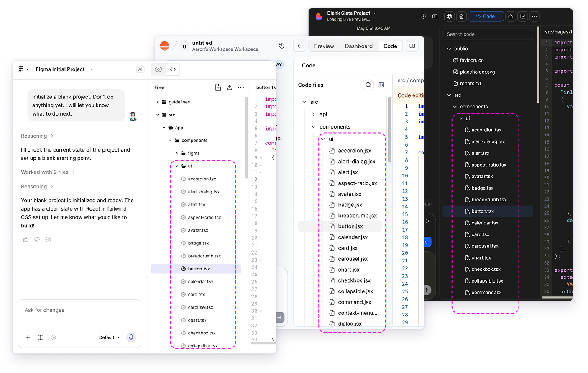Screen dimensions: 588x373
Task: Click the cloud icon in dark toolbar
Action: point(511,16)
